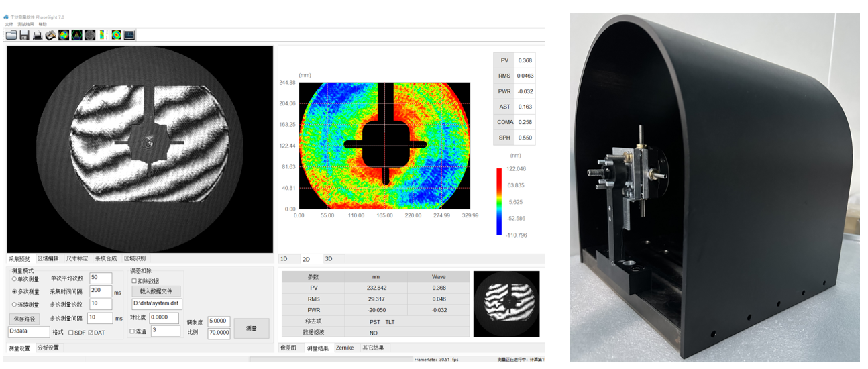Switch to the 区域编辑 tab

pyautogui.click(x=48, y=258)
